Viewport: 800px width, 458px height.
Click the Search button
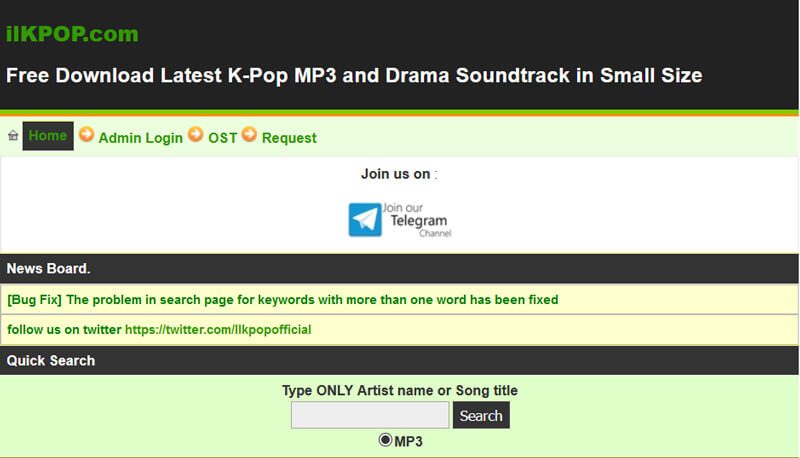point(481,415)
